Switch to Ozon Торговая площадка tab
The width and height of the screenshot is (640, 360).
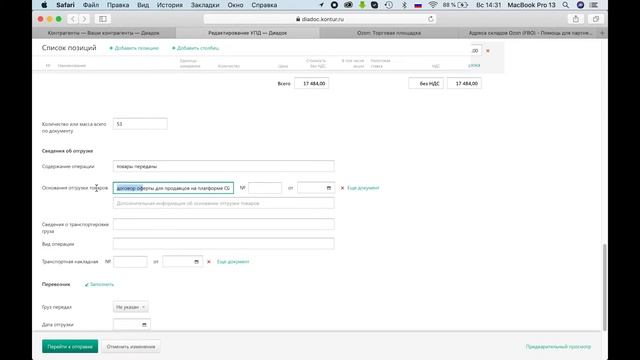pos(389,33)
